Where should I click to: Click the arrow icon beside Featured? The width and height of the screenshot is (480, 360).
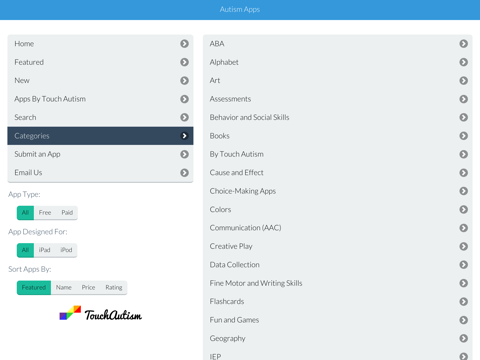coord(184,62)
